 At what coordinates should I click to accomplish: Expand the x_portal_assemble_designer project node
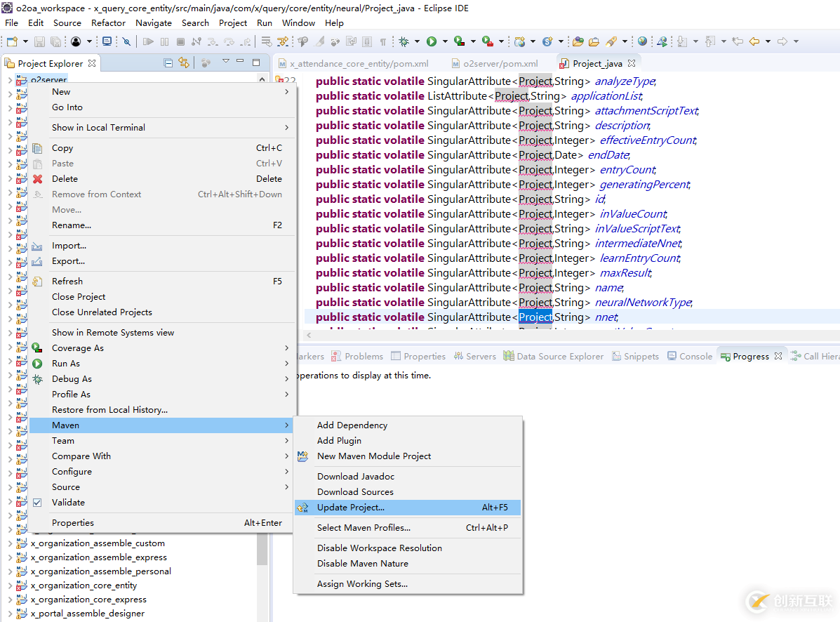tap(10, 614)
